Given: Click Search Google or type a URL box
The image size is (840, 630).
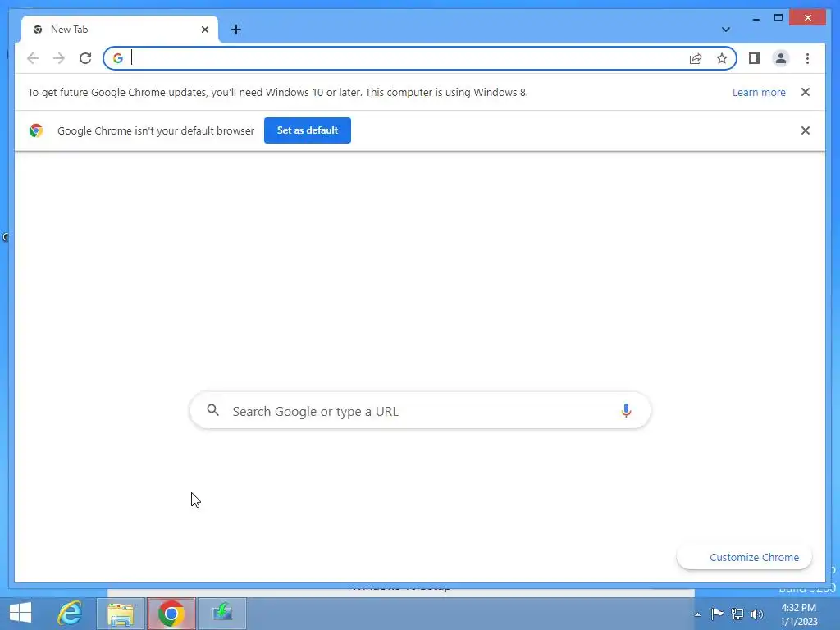Looking at the screenshot, I should click(x=420, y=411).
